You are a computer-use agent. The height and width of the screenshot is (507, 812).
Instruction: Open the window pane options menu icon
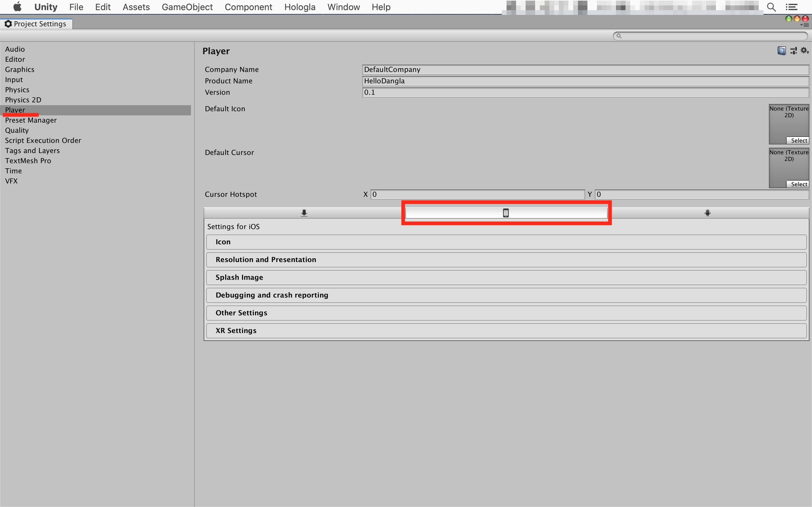(x=805, y=25)
